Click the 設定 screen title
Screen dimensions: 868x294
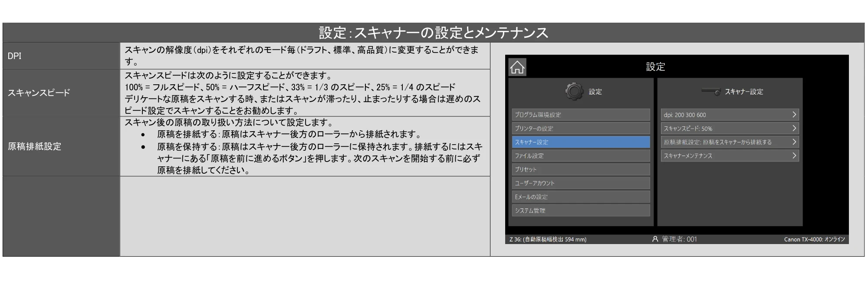click(x=655, y=67)
